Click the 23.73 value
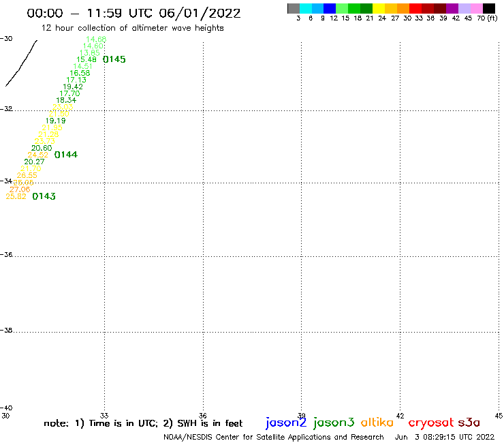 point(45,141)
